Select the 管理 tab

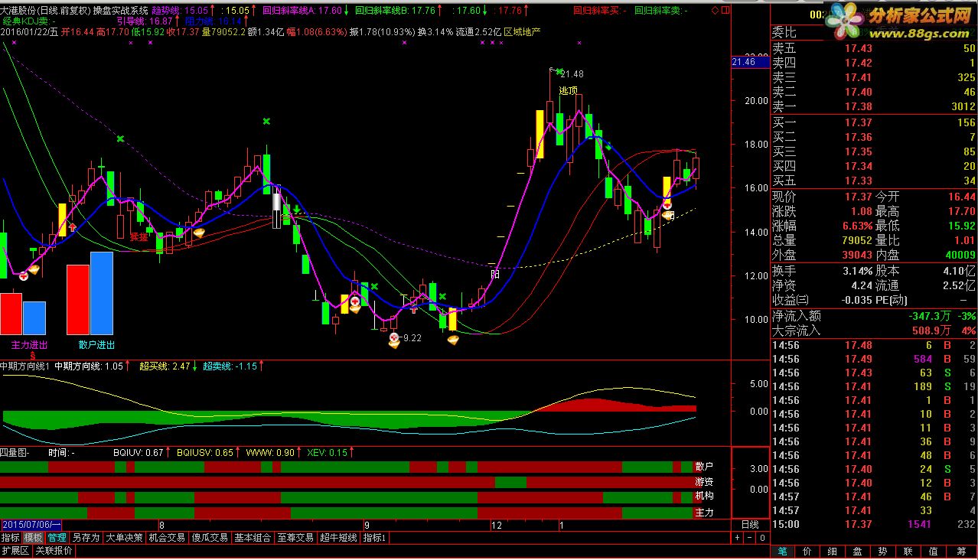click(57, 538)
